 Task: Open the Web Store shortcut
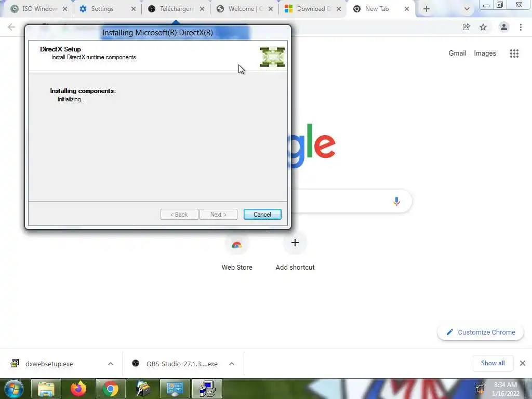tap(237, 252)
